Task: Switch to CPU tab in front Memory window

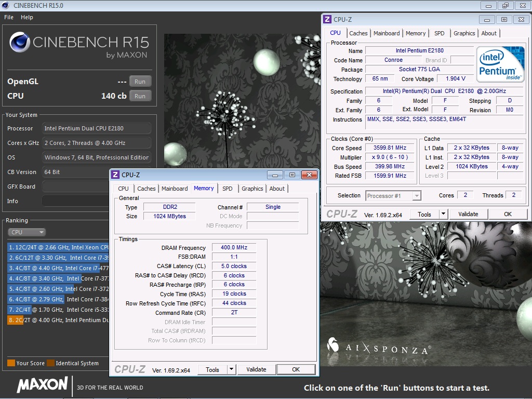Action: pos(123,189)
